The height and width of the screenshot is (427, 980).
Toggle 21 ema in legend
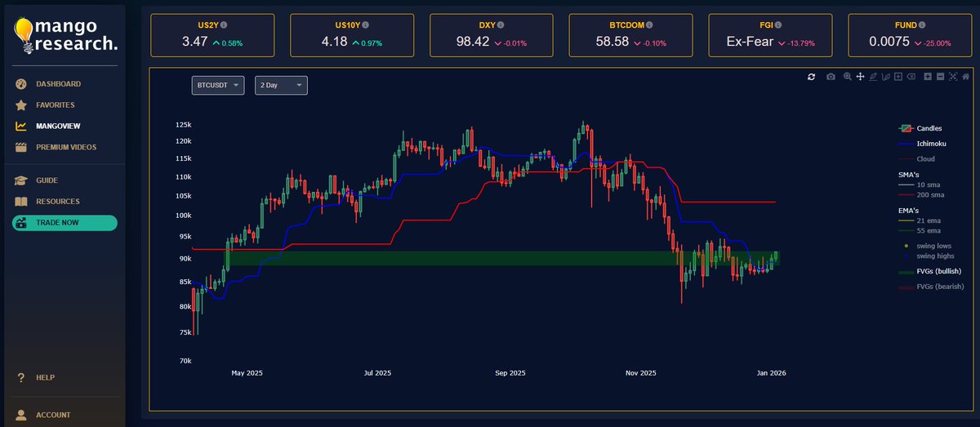tap(919, 220)
